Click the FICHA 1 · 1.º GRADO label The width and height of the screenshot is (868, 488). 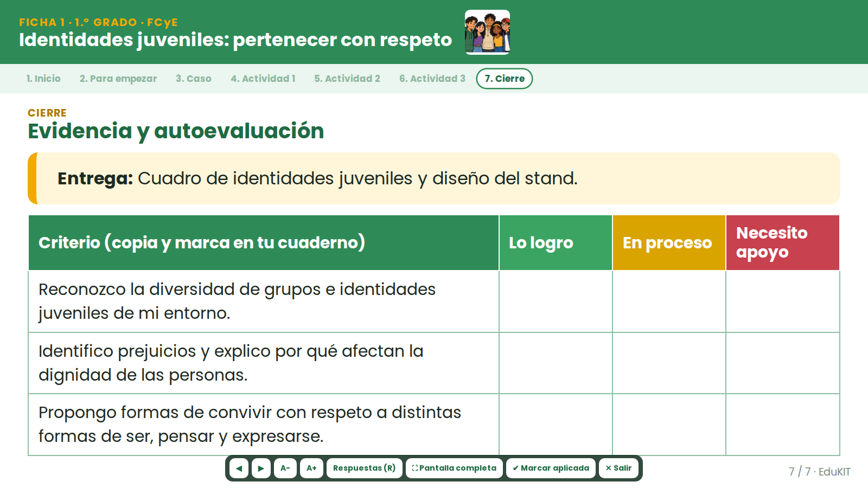pos(98,22)
